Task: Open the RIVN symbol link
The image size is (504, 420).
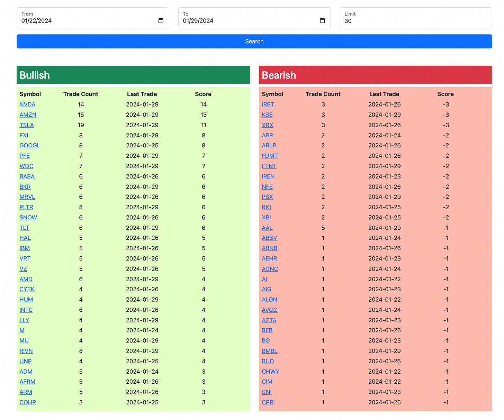Action: [26, 351]
